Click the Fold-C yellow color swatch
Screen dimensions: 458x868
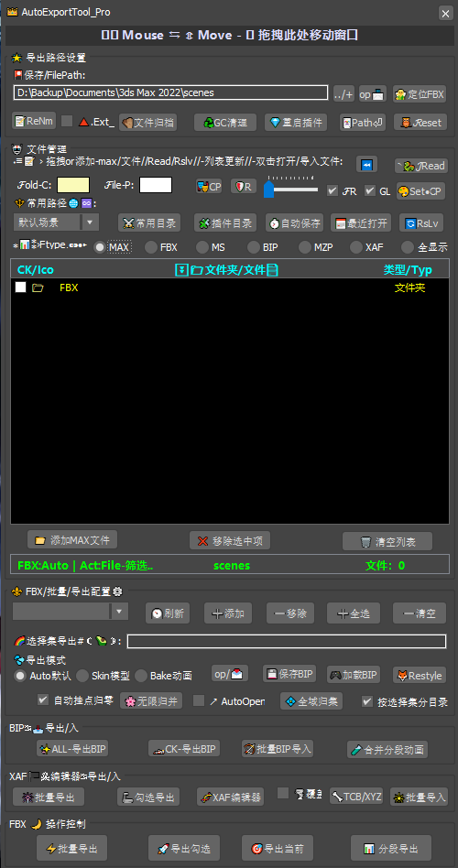(x=73, y=185)
